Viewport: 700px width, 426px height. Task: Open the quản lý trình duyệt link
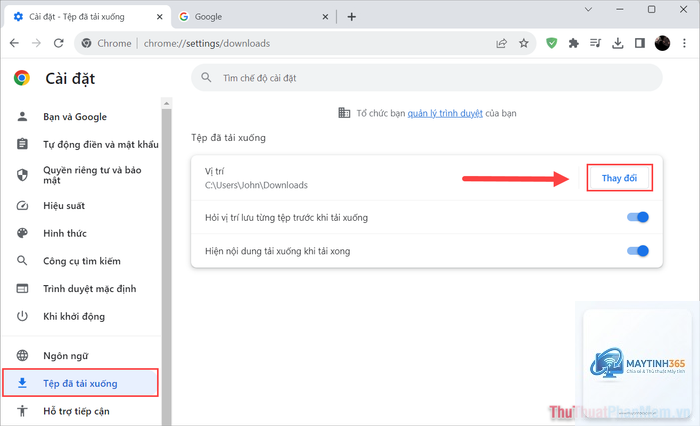445,113
